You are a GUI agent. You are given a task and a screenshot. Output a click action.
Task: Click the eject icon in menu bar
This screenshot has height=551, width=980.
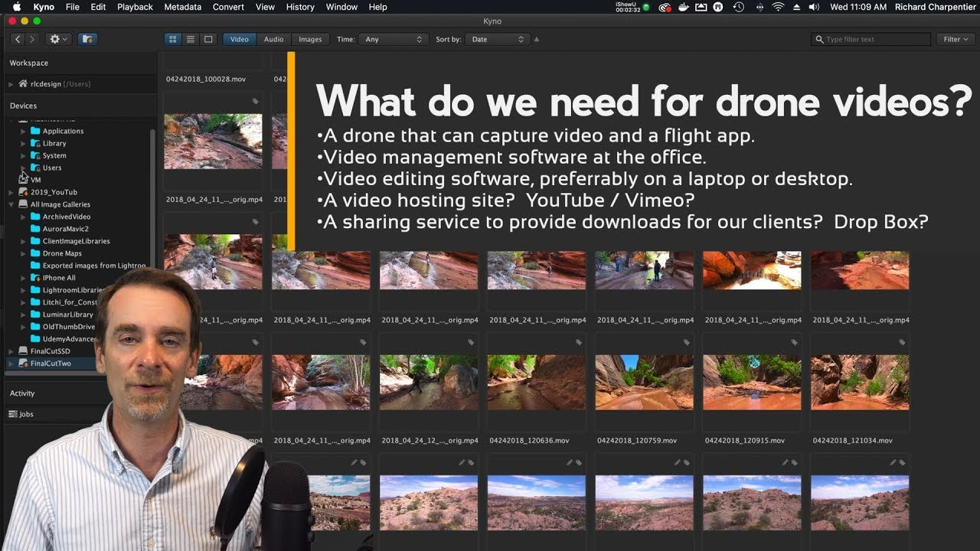point(796,7)
